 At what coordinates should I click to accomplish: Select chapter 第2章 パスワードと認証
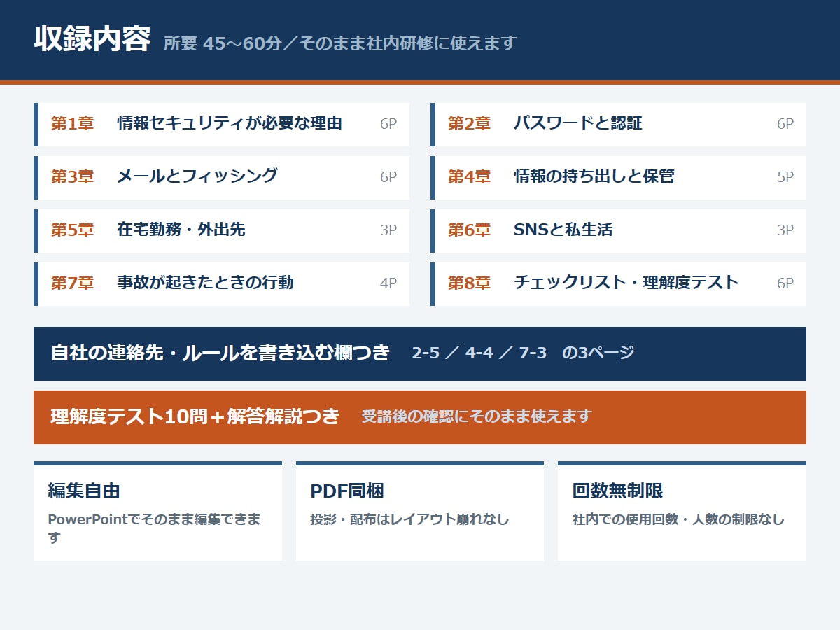618,125
